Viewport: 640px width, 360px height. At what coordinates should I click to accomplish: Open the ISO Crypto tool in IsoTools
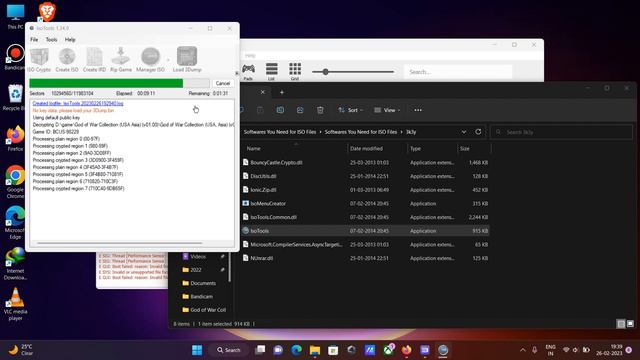coord(39,60)
